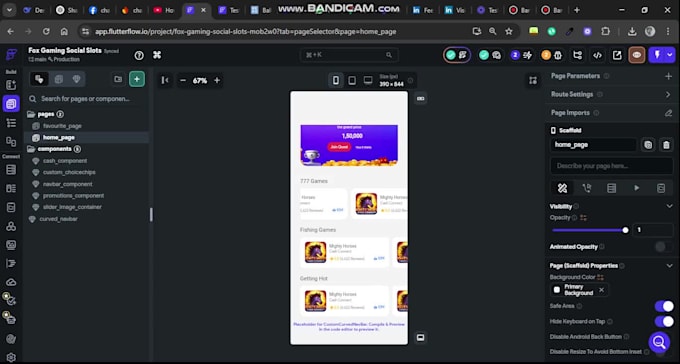Select the Actions panel tab

[587, 188]
